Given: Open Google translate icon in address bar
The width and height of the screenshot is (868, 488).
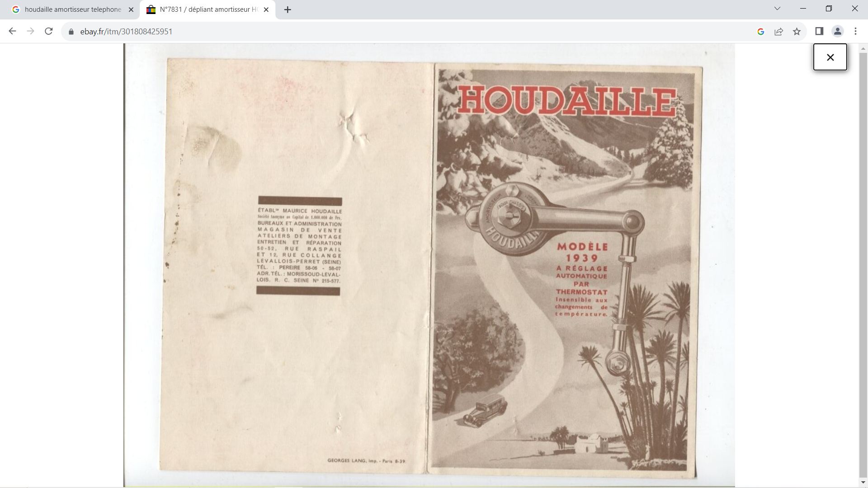Looking at the screenshot, I should tap(760, 32).
